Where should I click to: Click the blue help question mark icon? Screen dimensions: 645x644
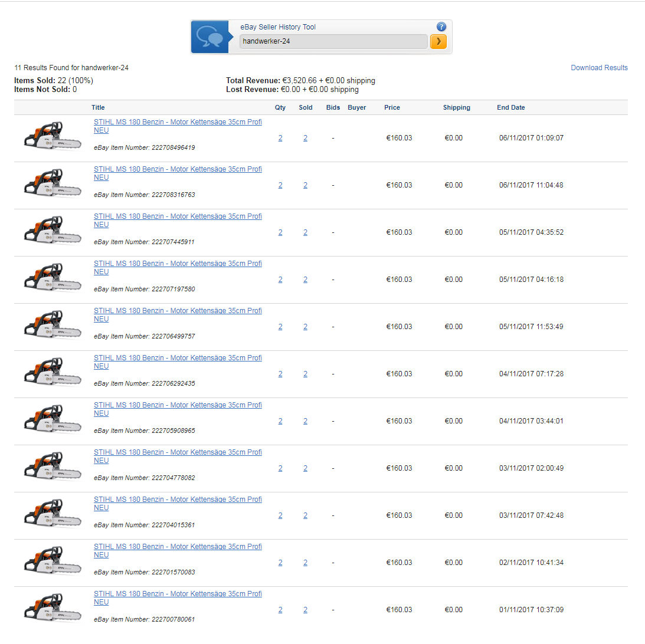coord(441,27)
